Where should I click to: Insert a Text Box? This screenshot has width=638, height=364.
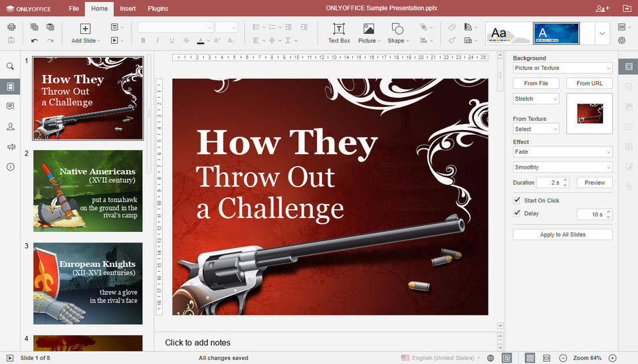coord(339,33)
